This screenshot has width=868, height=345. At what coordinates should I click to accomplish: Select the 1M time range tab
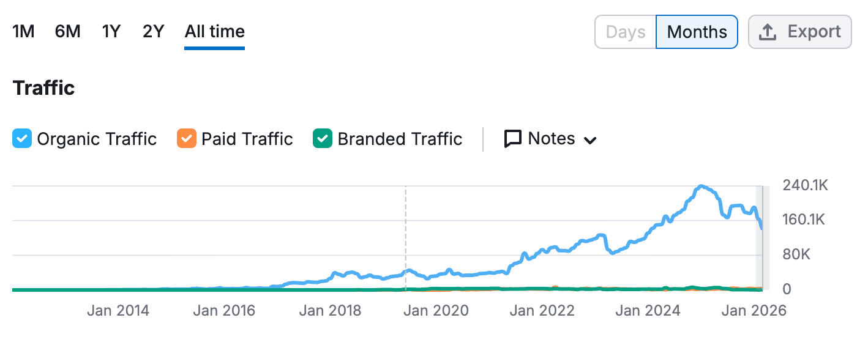pos(23,31)
